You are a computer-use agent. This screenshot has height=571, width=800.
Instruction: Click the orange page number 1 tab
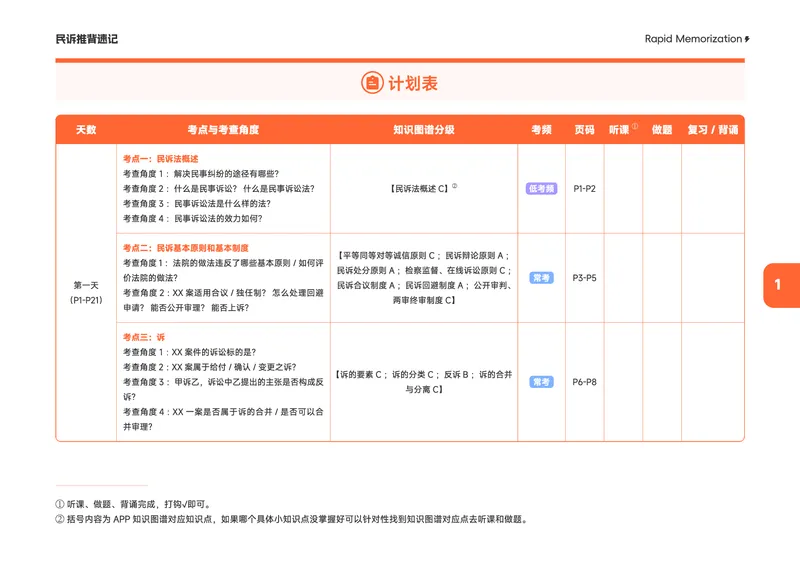click(x=782, y=285)
